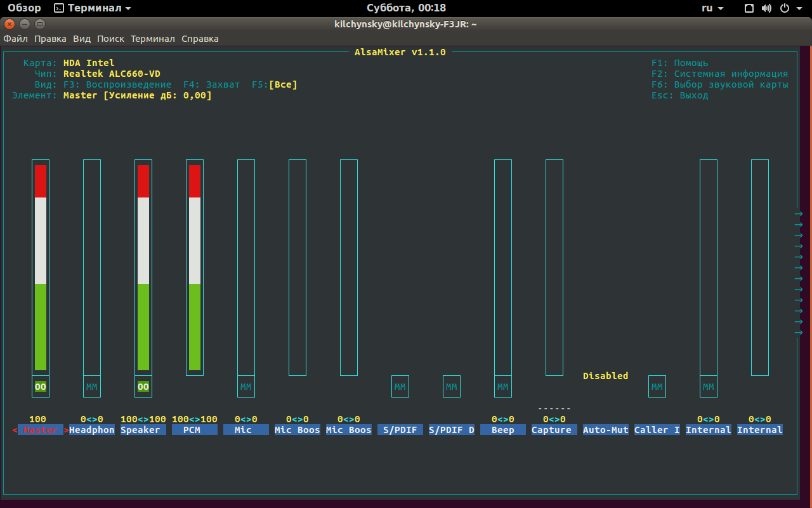Viewport: 812px width, 508px height.
Task: Click the empty Beep volume bar
Action: point(503,267)
